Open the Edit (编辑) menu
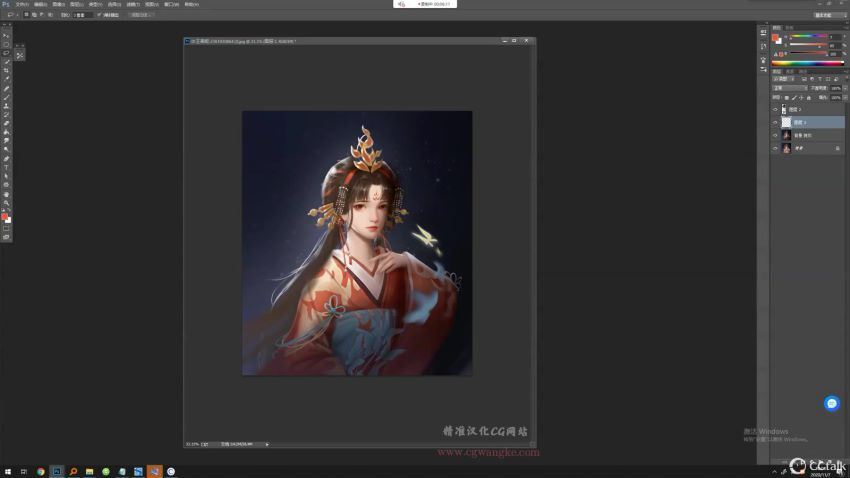 (x=41, y=4)
